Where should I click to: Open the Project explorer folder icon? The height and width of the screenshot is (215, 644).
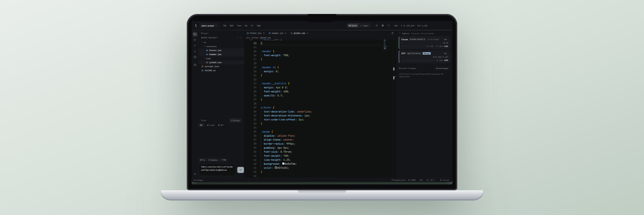point(195,34)
